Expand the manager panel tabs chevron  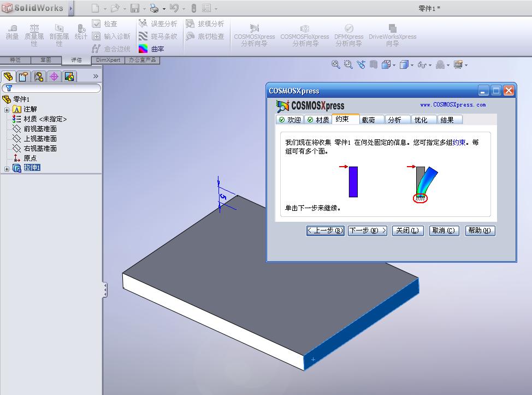coord(96,76)
